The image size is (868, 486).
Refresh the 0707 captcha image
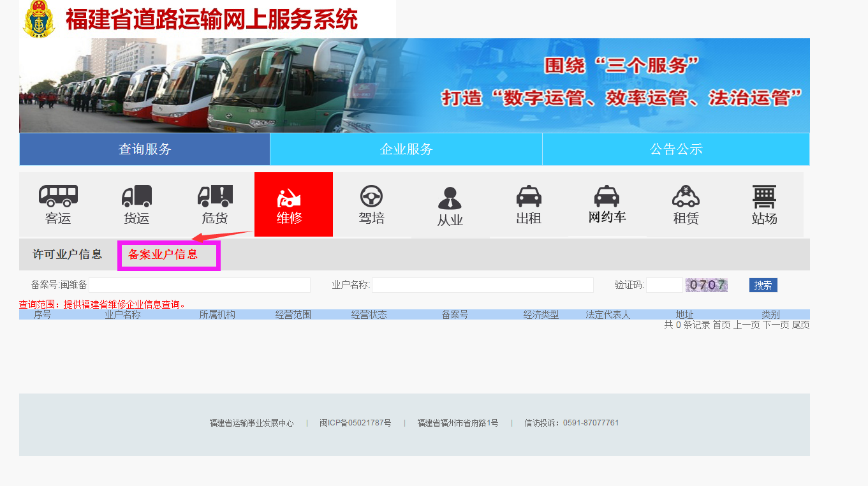point(707,285)
